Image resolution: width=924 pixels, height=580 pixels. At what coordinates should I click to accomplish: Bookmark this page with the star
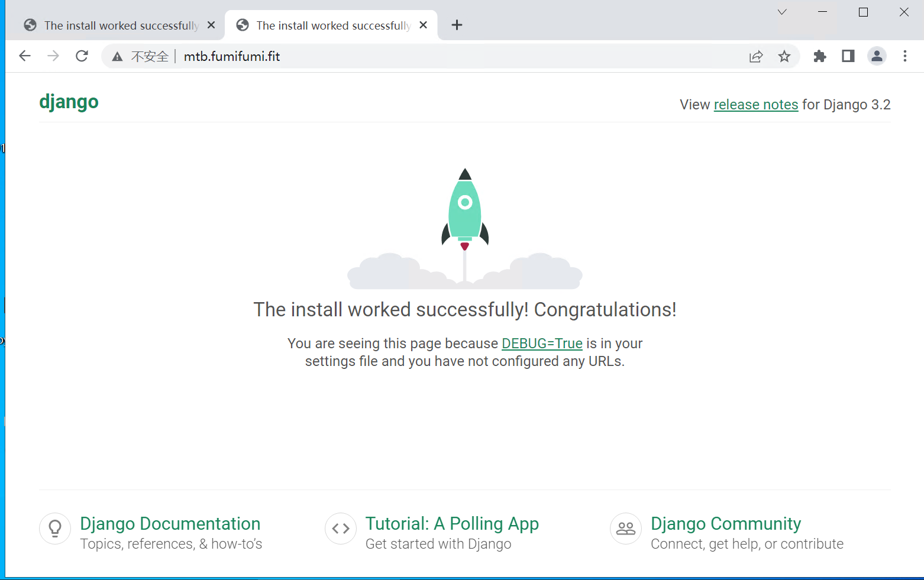click(x=784, y=56)
